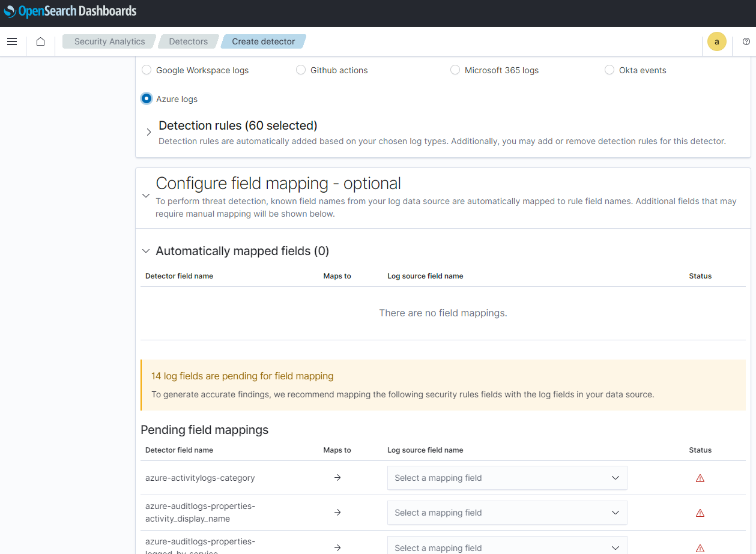Collapse the Automatically mapped fields section
Viewport: 756px width, 554px height.
[145, 251]
